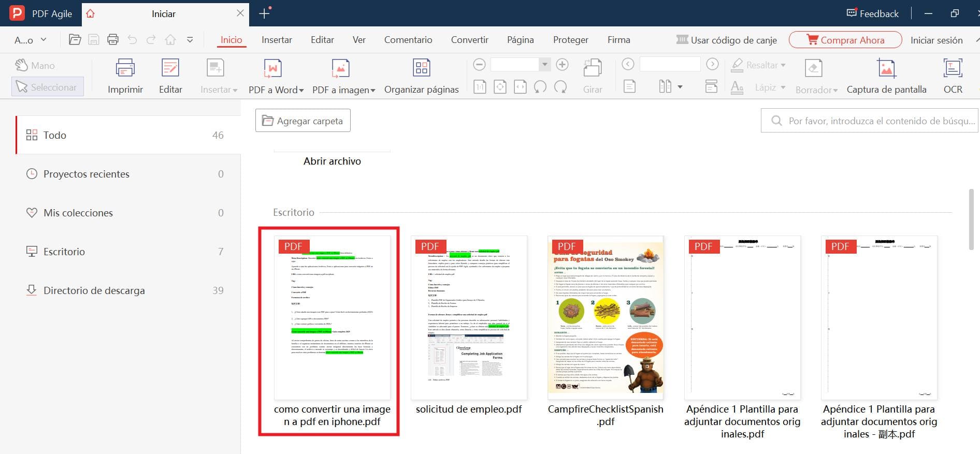Click the PDF a Word conversion icon
The height and width of the screenshot is (454, 980).
(x=272, y=68)
